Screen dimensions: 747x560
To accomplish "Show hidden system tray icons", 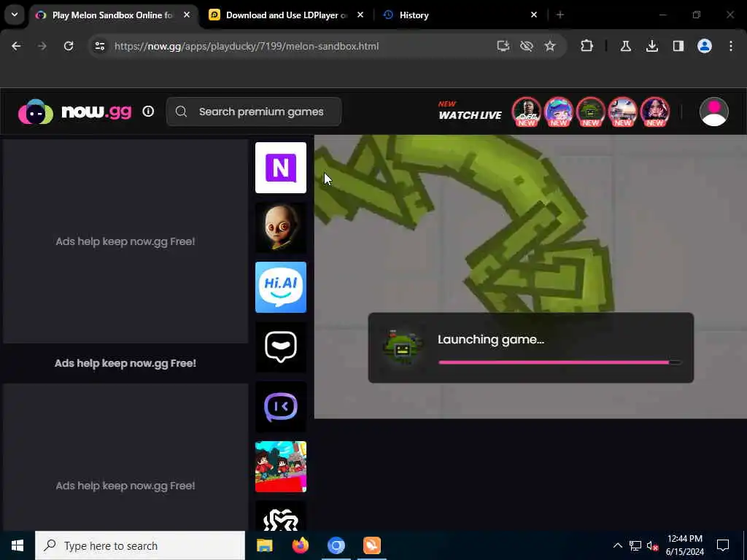I will pyautogui.click(x=617, y=545).
